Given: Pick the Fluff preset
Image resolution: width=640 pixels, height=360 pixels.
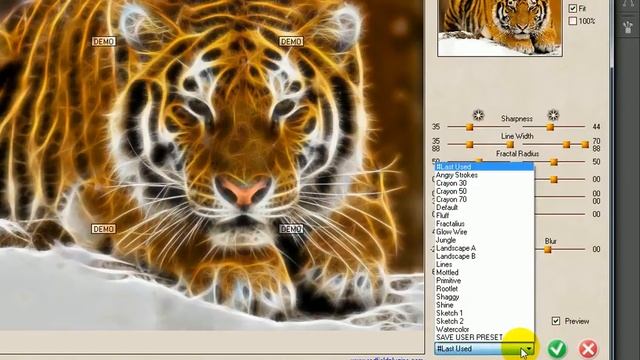Looking at the screenshot, I should point(484,216).
